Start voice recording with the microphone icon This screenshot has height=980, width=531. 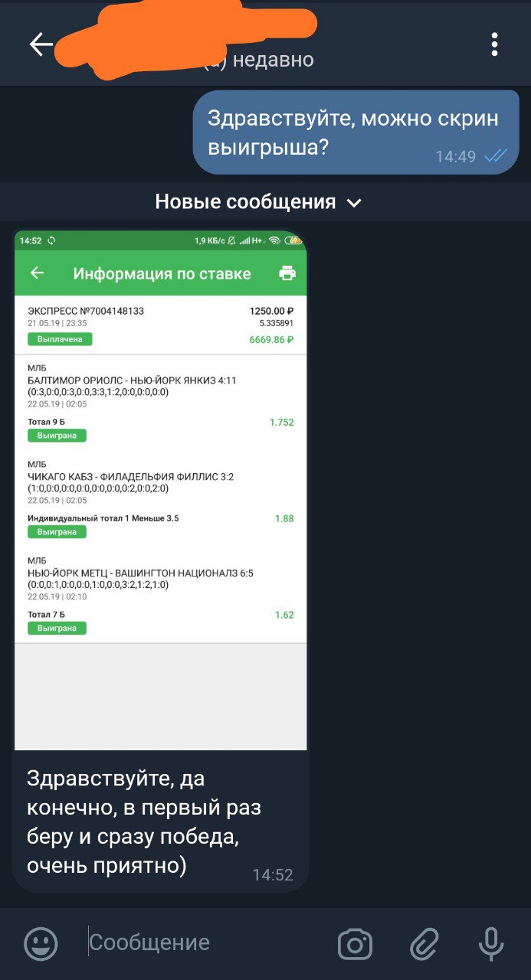(491, 943)
